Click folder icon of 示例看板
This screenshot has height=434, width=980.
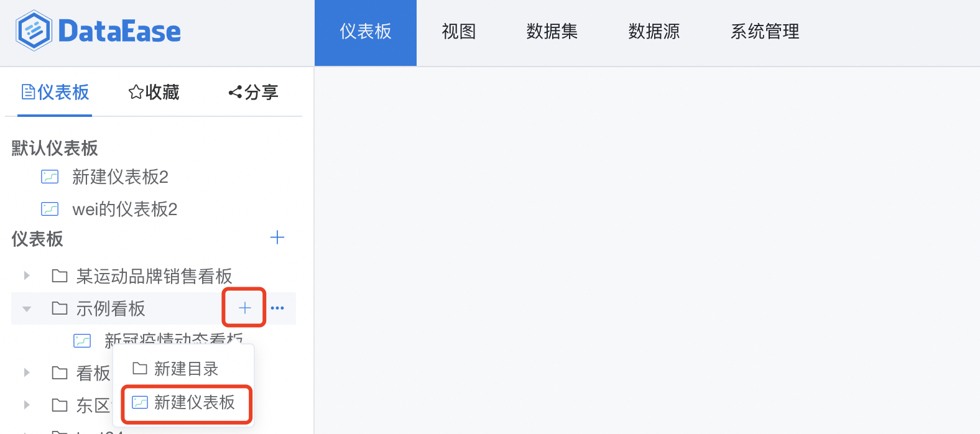(x=60, y=308)
